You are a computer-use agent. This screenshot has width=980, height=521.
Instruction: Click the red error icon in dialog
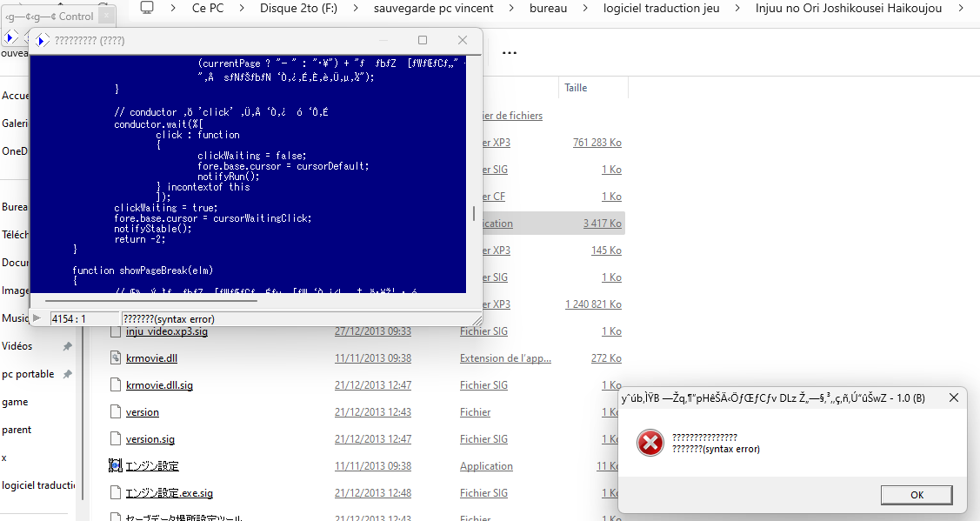click(650, 443)
